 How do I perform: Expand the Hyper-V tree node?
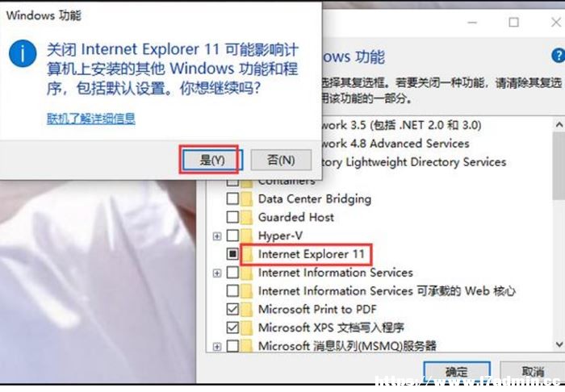pyautogui.click(x=217, y=236)
